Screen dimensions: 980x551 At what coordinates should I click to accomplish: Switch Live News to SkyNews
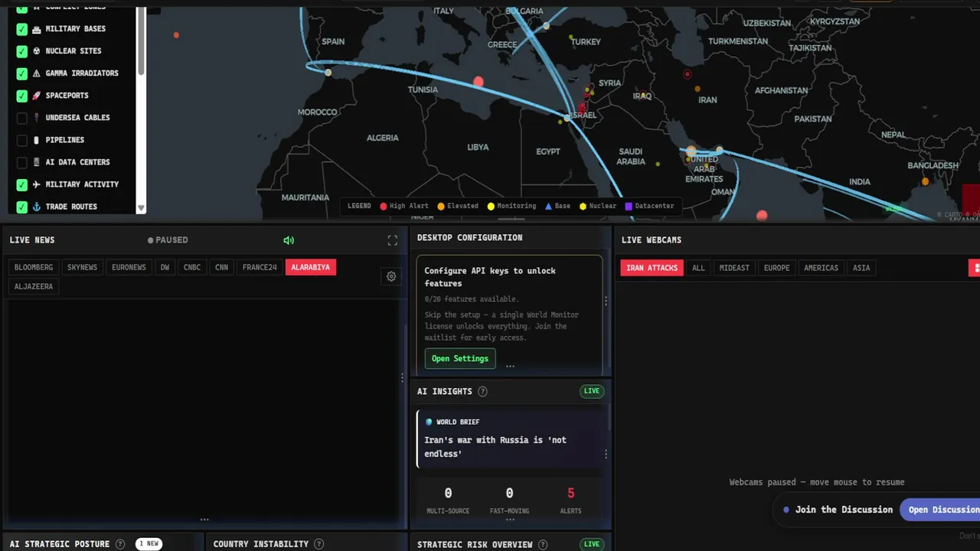point(83,268)
